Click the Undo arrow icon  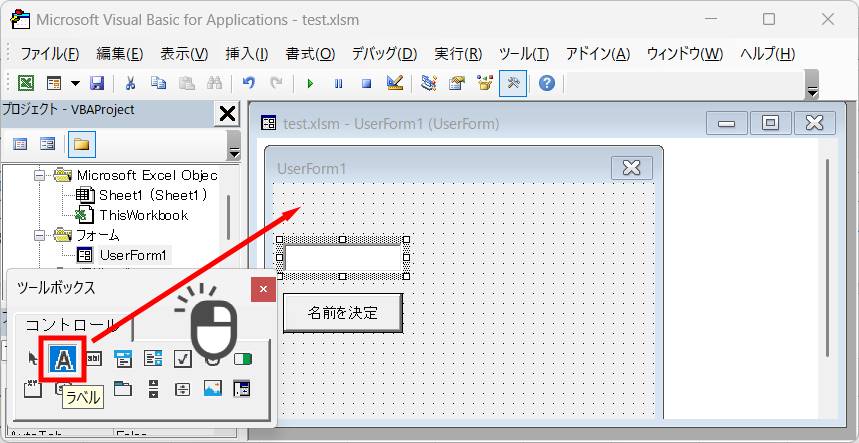tap(249, 83)
